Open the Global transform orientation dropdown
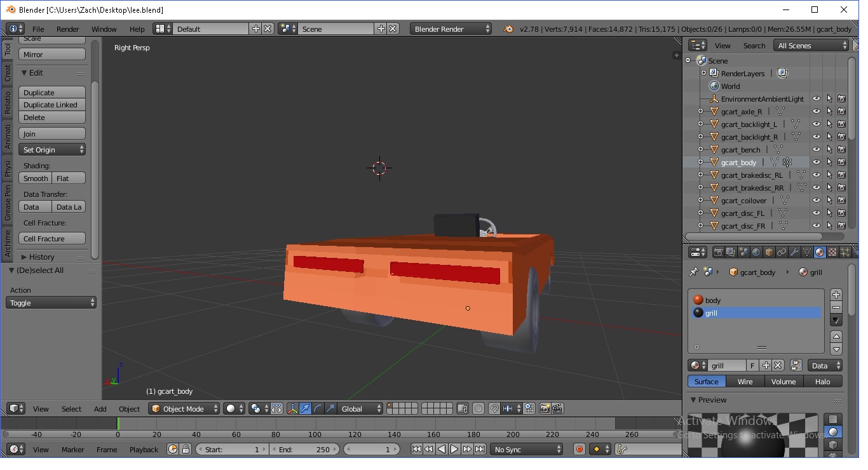Image resolution: width=868 pixels, height=470 pixels. [x=360, y=408]
